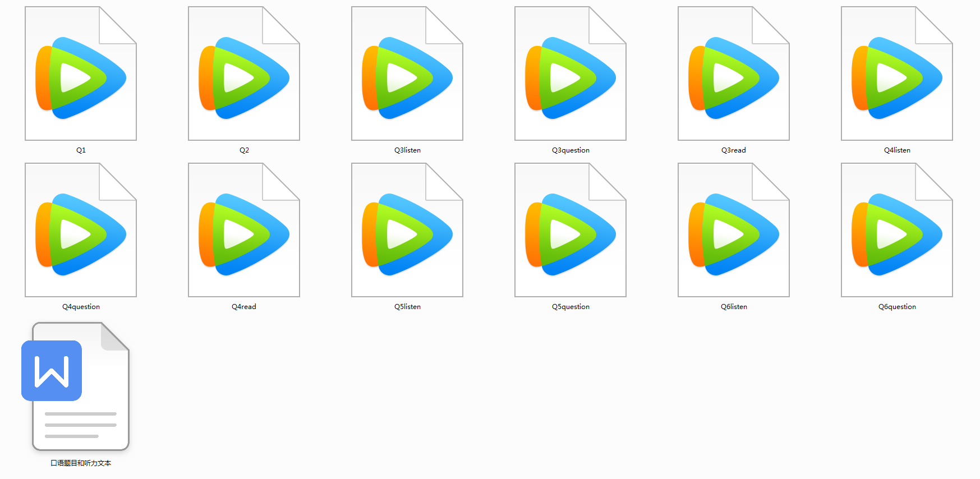Click the Q5question video file icon
The width and height of the screenshot is (980, 479).
coord(570,231)
